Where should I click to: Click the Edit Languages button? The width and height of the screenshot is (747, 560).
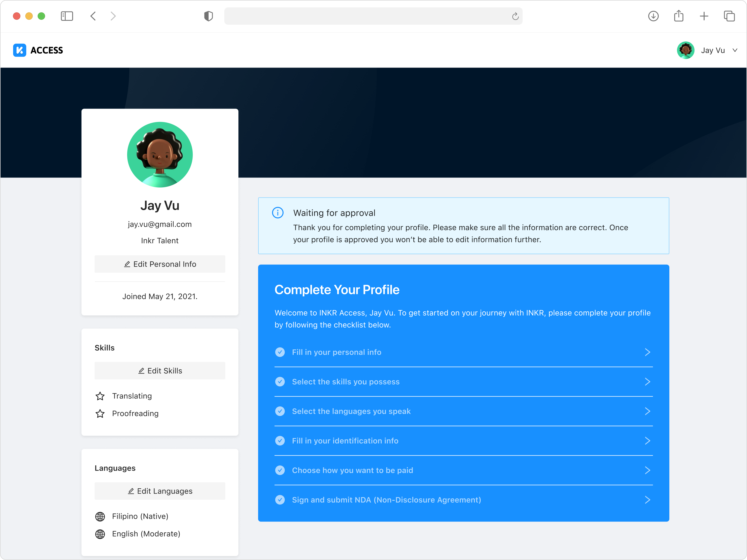point(160,491)
